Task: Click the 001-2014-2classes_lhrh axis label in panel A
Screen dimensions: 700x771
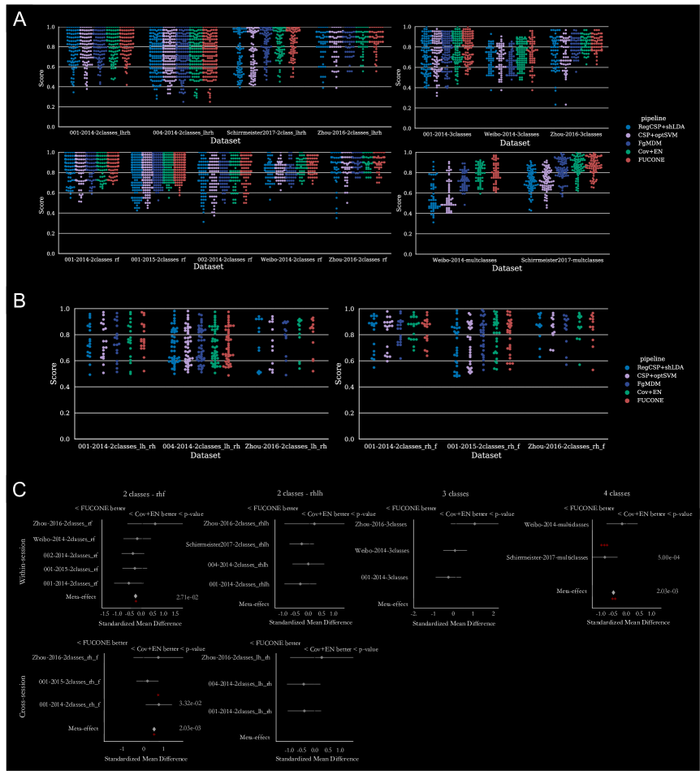Action: point(100,132)
